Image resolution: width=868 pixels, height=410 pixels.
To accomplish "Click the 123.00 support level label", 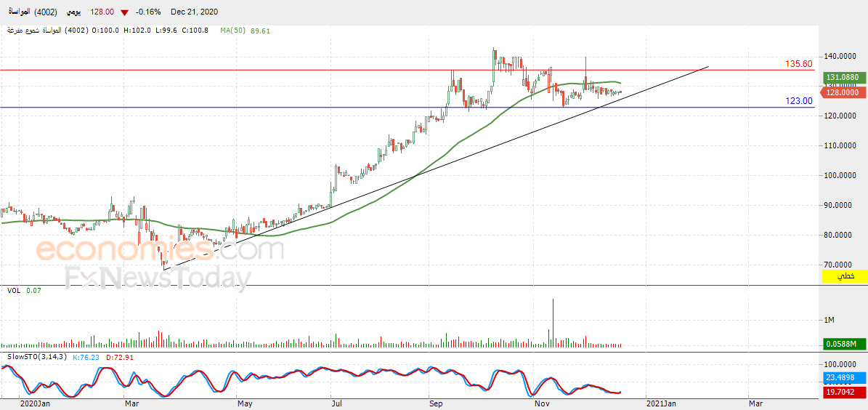I will (799, 101).
